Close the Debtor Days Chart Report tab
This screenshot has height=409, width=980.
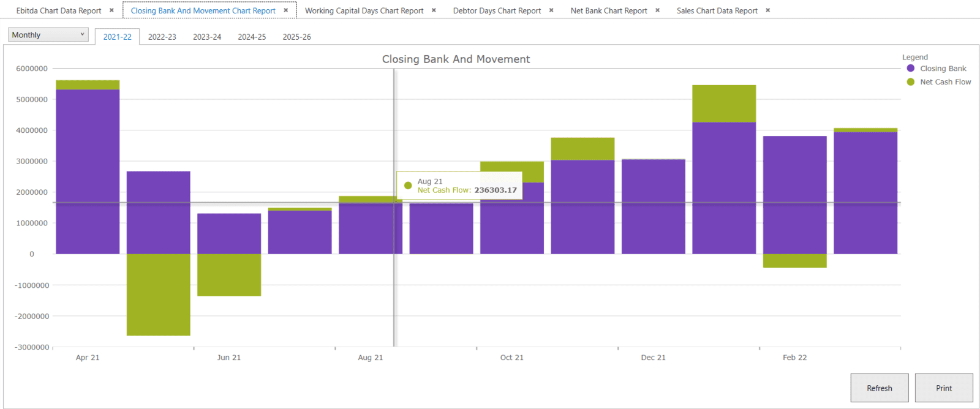[551, 10]
